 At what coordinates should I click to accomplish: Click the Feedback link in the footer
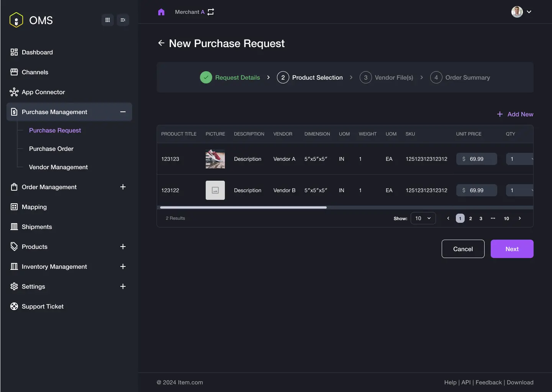pos(488,382)
